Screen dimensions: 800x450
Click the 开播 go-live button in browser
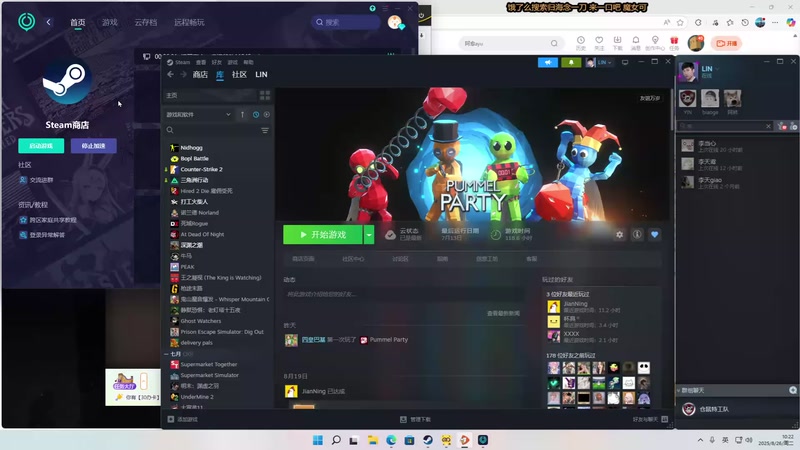pyautogui.click(x=727, y=43)
